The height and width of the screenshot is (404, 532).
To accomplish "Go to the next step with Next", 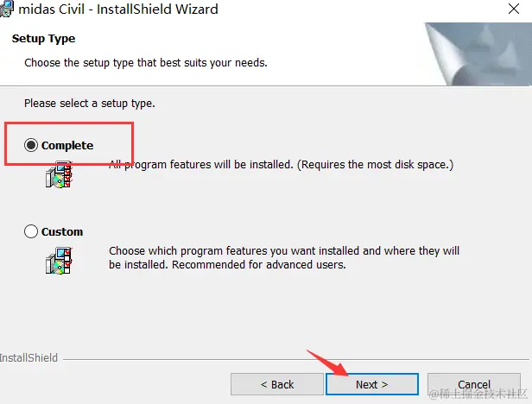I will [x=372, y=384].
